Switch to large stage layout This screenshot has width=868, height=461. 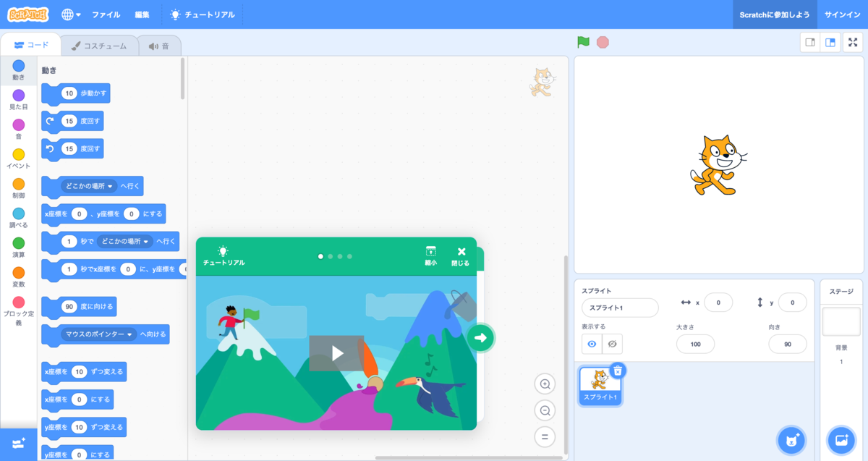click(x=830, y=43)
